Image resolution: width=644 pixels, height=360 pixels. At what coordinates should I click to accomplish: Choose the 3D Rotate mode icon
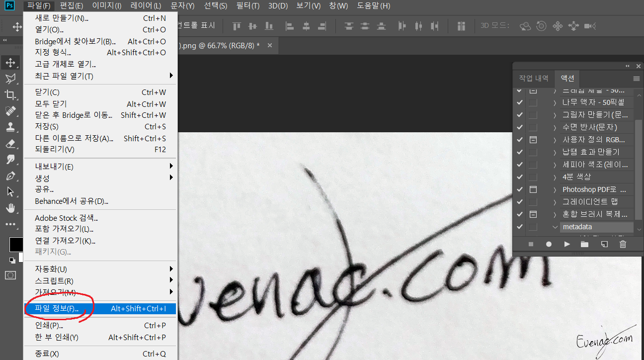click(525, 26)
